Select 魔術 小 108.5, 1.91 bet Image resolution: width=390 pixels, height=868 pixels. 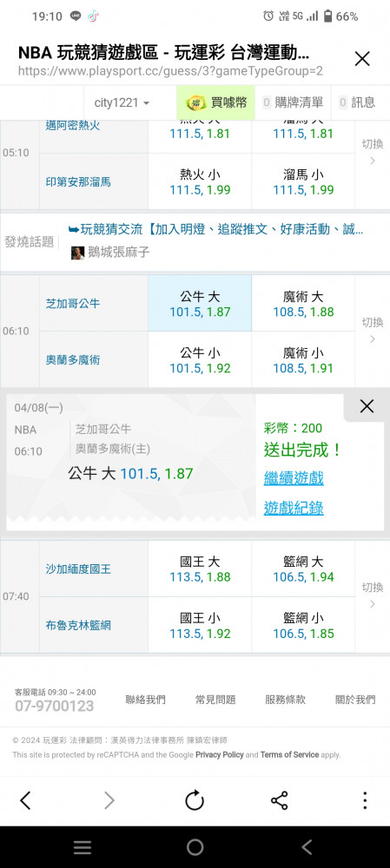(x=303, y=360)
